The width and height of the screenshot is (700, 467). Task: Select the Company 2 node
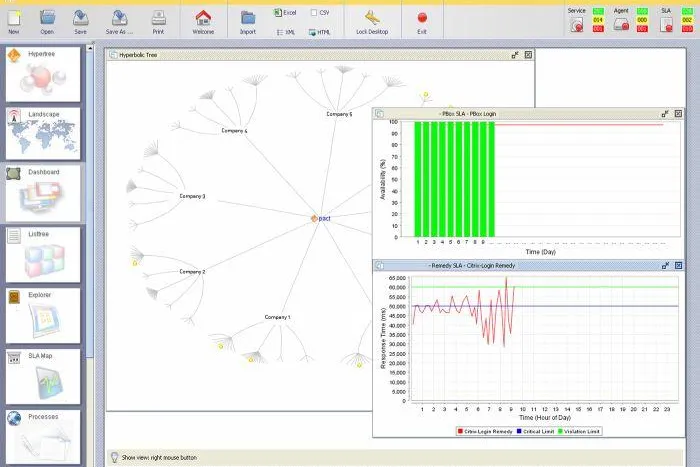coord(192,271)
